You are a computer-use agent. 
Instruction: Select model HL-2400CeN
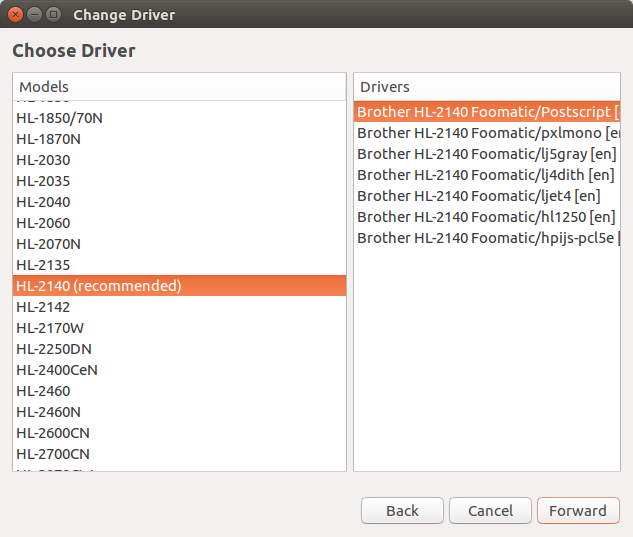point(179,370)
